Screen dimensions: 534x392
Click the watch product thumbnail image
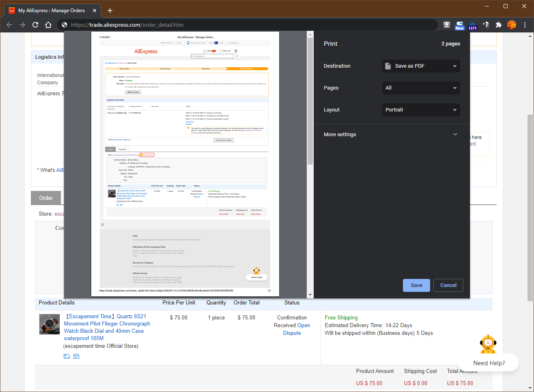(50, 324)
